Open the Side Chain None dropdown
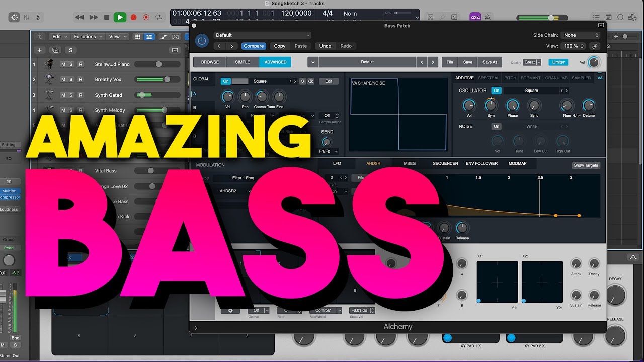The image size is (644, 362). [x=582, y=35]
